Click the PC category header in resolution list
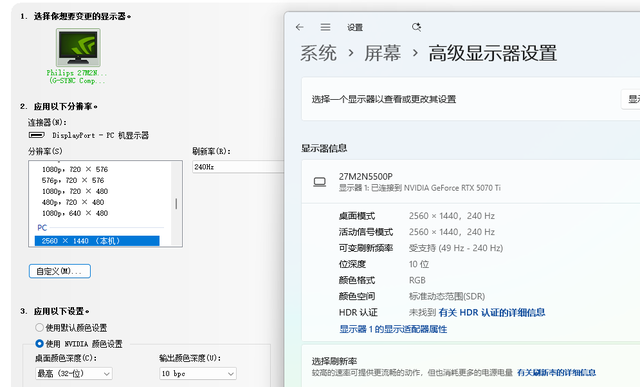640x387 pixels. (42, 227)
